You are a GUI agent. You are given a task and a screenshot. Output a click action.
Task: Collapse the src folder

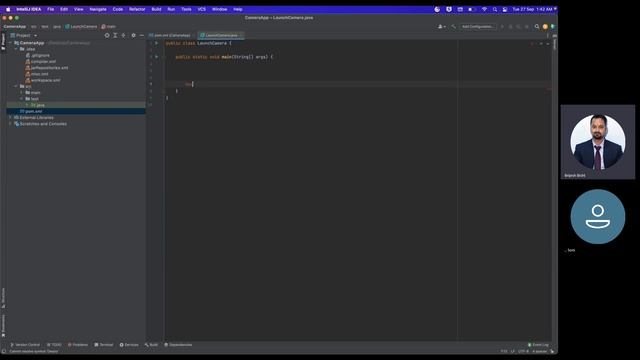coord(16,87)
